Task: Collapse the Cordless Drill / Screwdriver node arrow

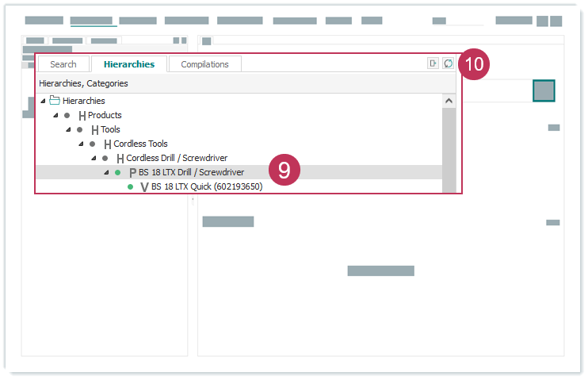Action: 94,159
